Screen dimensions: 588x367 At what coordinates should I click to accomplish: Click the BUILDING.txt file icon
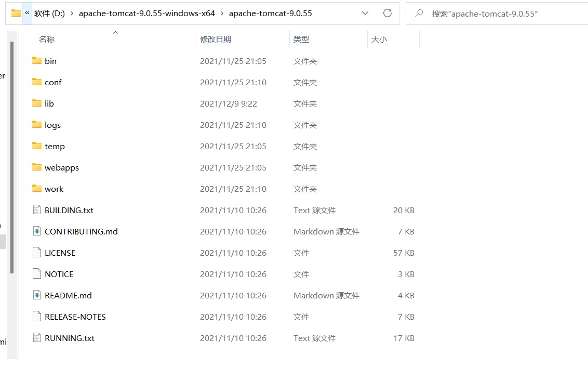[x=37, y=210]
